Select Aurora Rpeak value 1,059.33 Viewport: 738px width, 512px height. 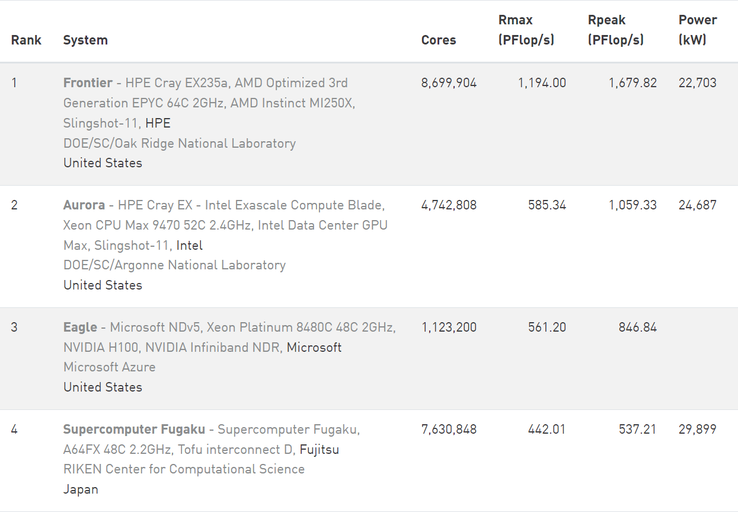coord(633,205)
